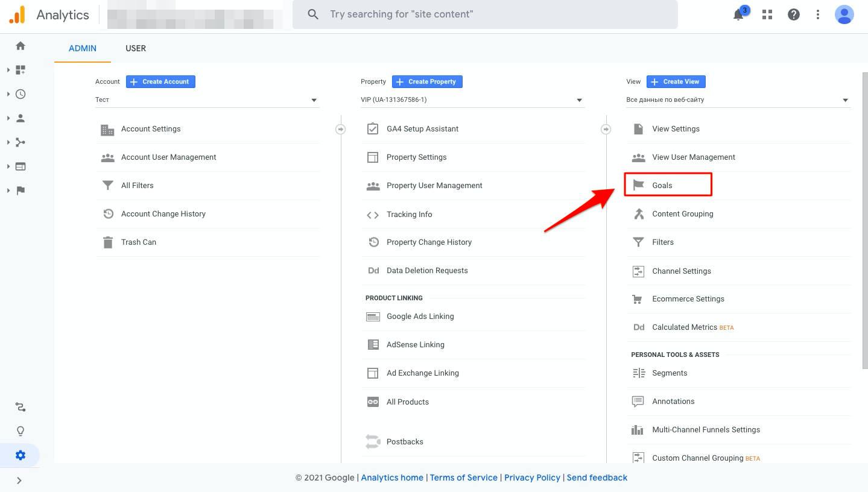Open the Property dropdown VIP (UA-131367586-1)

[x=472, y=100]
